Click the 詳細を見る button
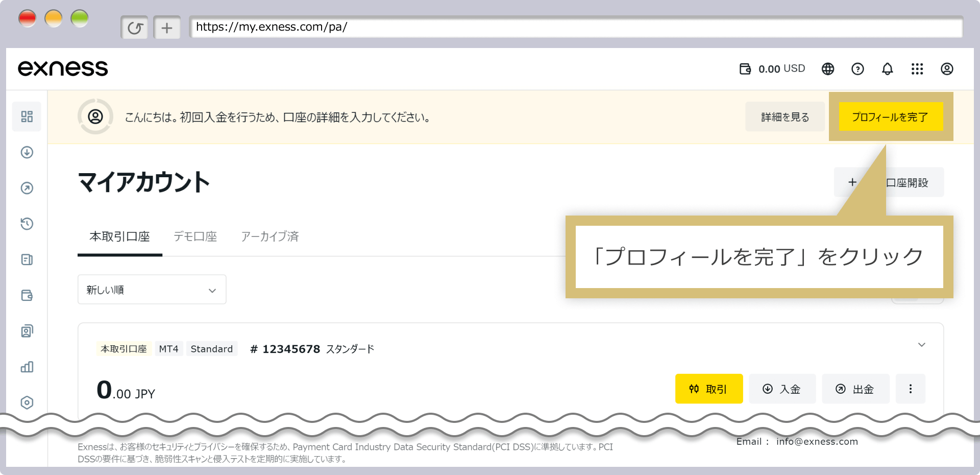This screenshot has height=475, width=980. click(785, 117)
